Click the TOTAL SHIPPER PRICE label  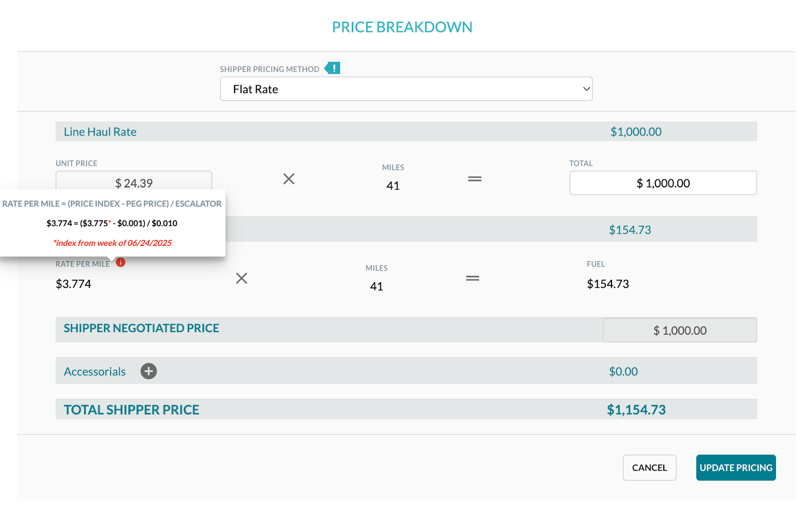point(131,410)
